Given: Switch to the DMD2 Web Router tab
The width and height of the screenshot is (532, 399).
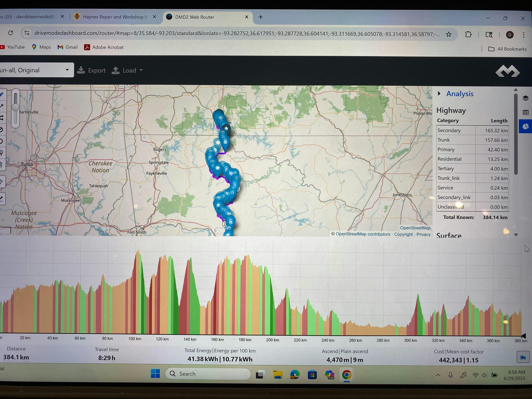Looking at the screenshot, I should [x=208, y=17].
